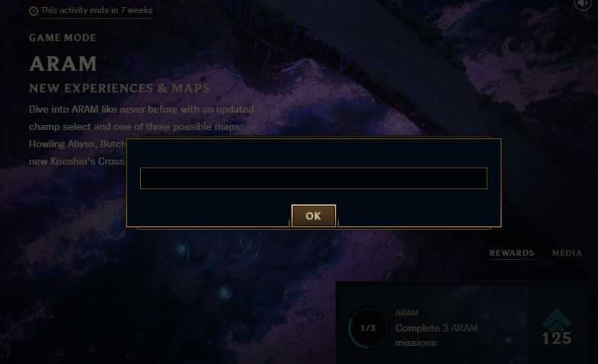
Task: Click the large ARAM game mode title
Action: click(63, 64)
